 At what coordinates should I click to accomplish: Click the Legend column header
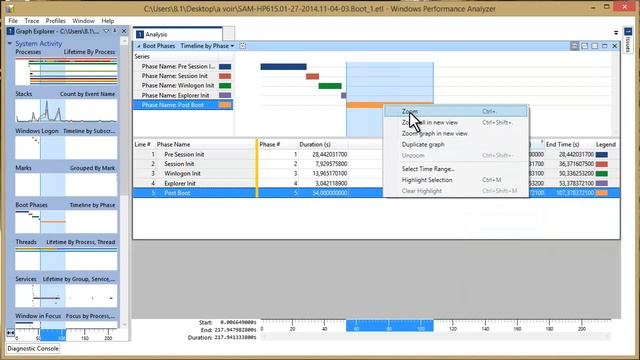coord(606,144)
